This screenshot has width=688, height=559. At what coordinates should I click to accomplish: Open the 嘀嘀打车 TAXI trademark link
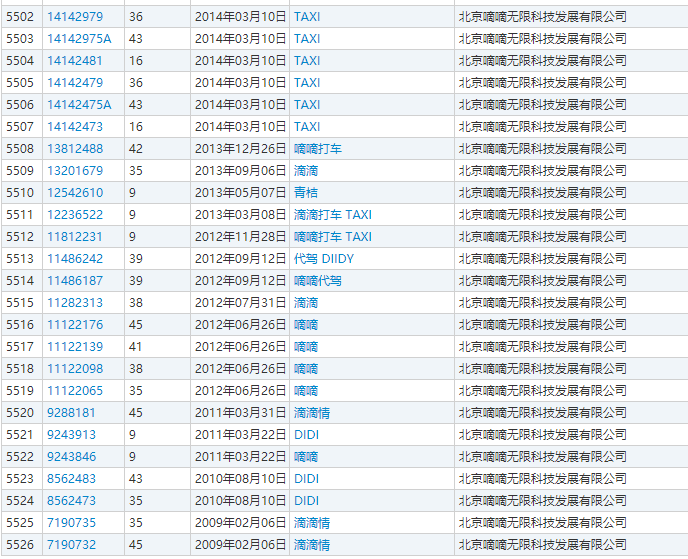click(333, 236)
